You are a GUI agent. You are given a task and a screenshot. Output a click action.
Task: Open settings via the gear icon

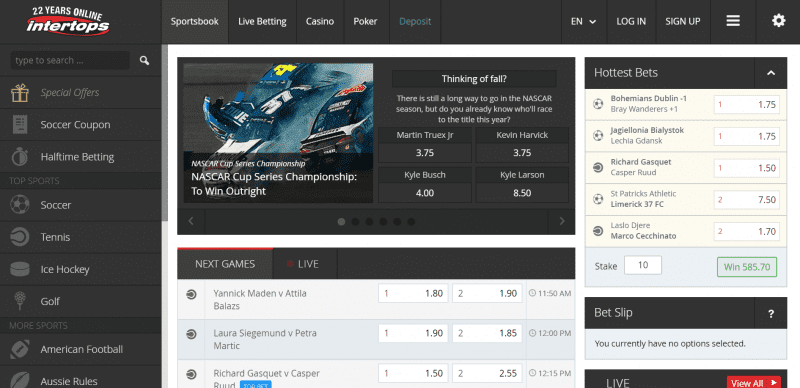click(779, 21)
